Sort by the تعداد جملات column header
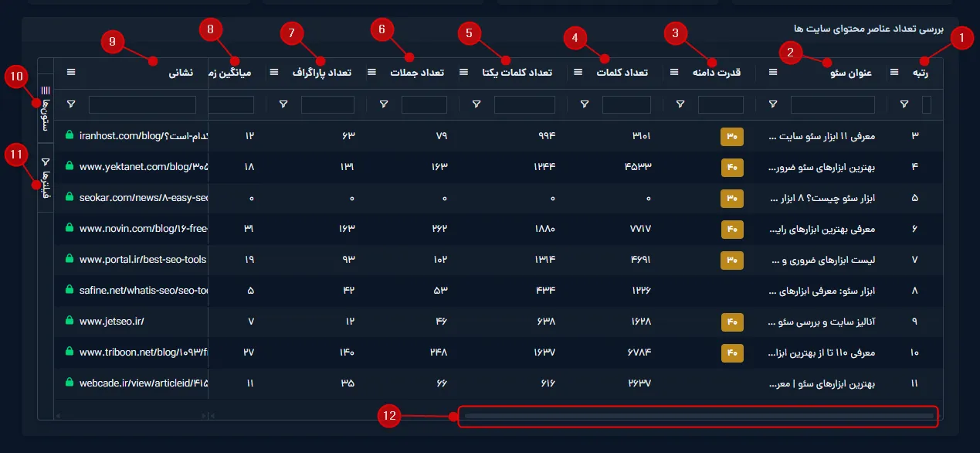Viewport: 980px width, 453px height. (416, 73)
